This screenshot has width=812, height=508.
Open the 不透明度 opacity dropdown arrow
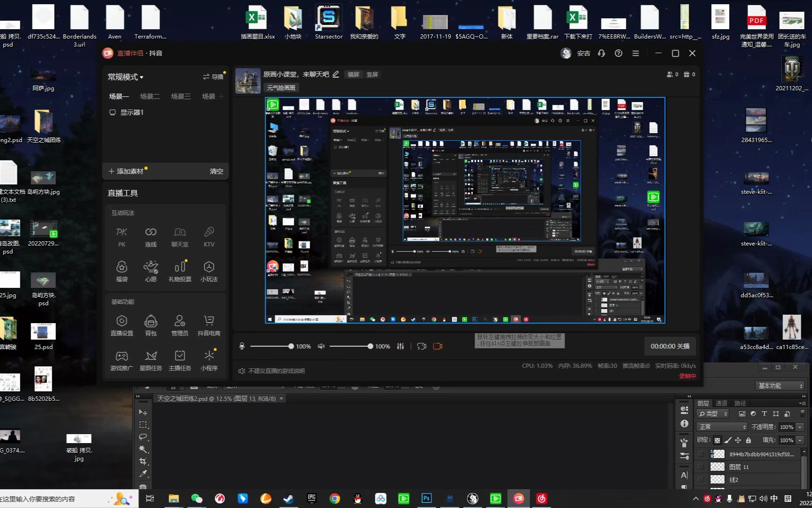[800, 427]
